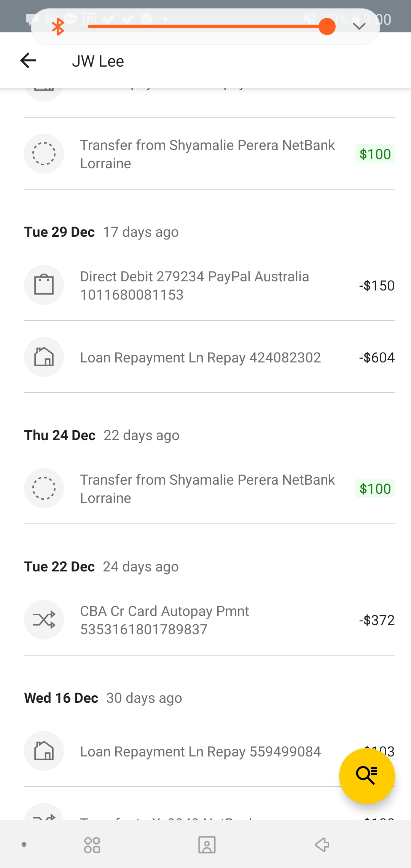Open the -$604 Loan Repayment transaction
The height and width of the screenshot is (868, 411).
tap(201, 357)
